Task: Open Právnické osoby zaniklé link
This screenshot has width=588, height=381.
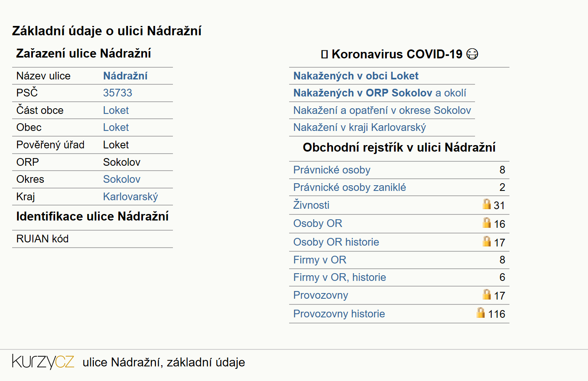Action: click(349, 187)
